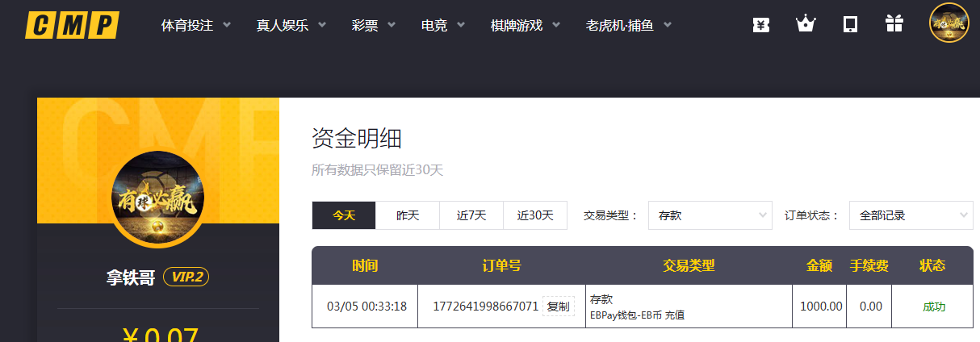Open the 订单状态 dropdown showing 全部记录
The height and width of the screenshot is (342, 980).
tap(911, 215)
